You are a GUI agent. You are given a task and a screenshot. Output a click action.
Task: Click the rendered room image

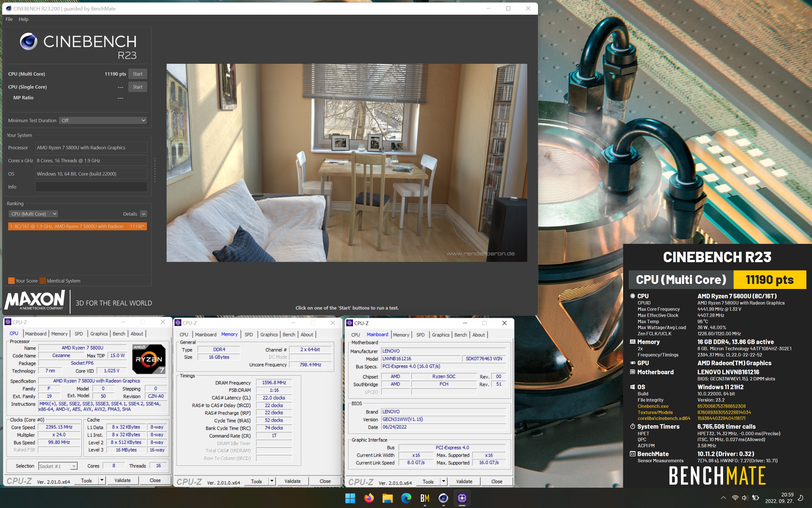pos(347,163)
